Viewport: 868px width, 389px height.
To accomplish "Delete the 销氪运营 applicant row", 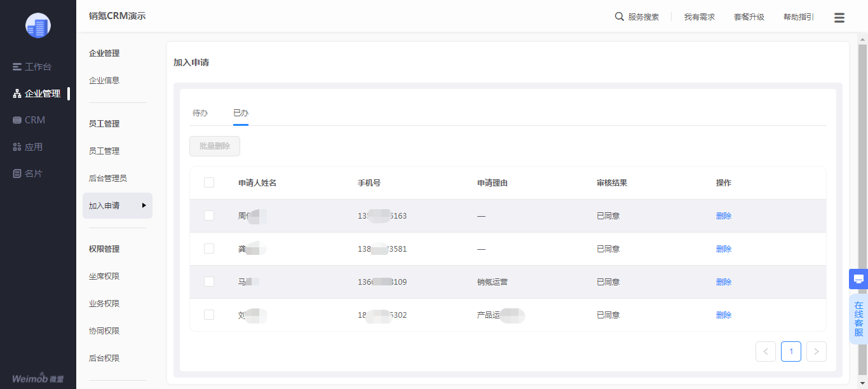I will [724, 282].
